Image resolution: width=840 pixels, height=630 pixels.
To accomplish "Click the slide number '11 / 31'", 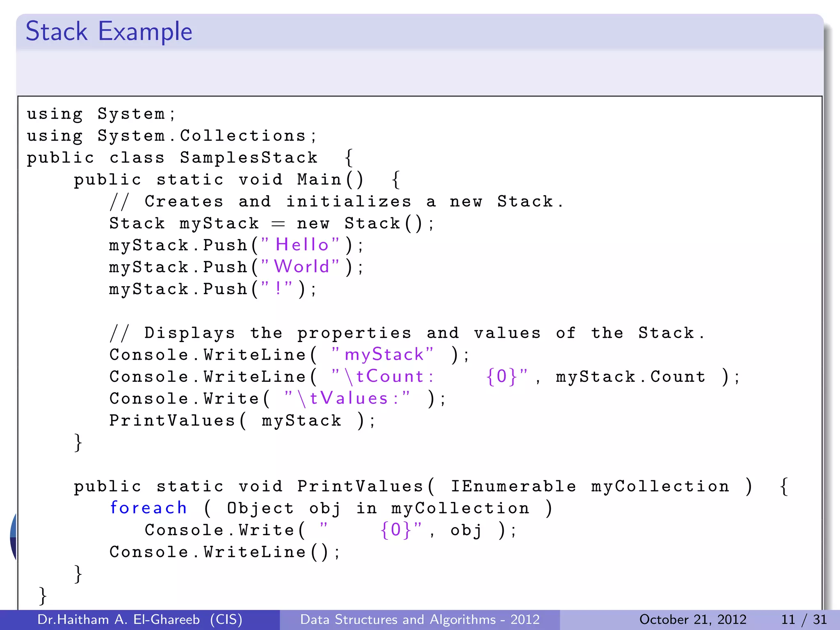I will (804, 619).
